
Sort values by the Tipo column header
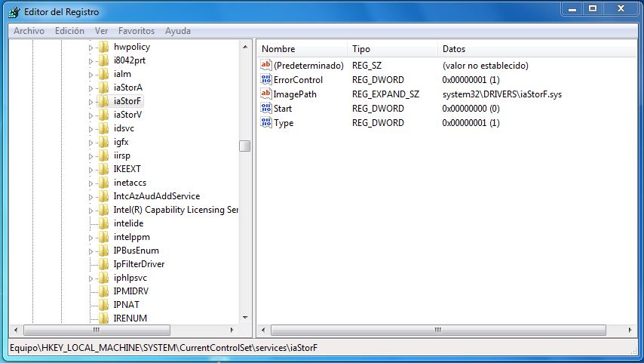[x=392, y=49]
